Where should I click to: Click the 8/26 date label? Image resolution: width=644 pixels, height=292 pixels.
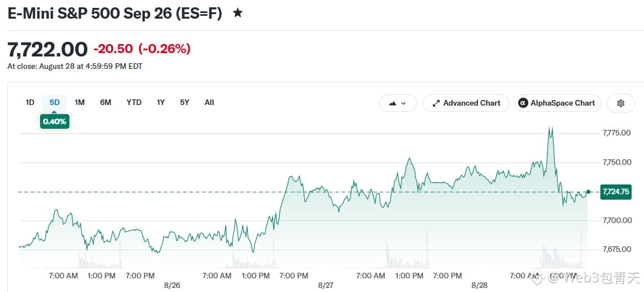pos(172,285)
